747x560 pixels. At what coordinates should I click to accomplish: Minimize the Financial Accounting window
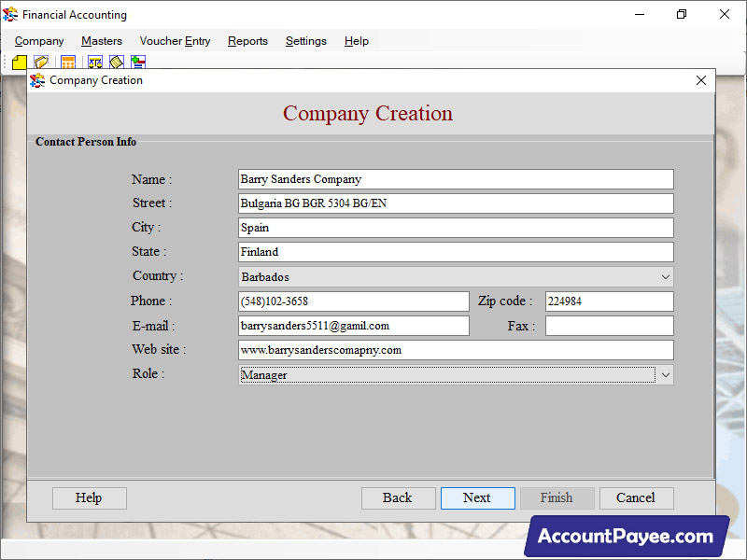coord(640,14)
